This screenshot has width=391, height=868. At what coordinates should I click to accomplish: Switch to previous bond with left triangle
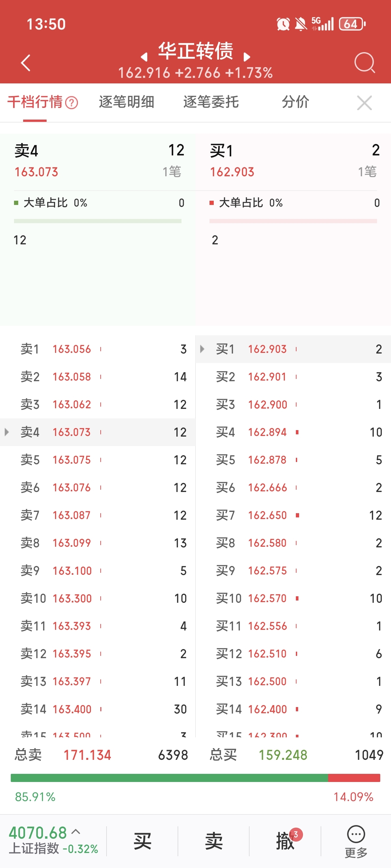144,57
